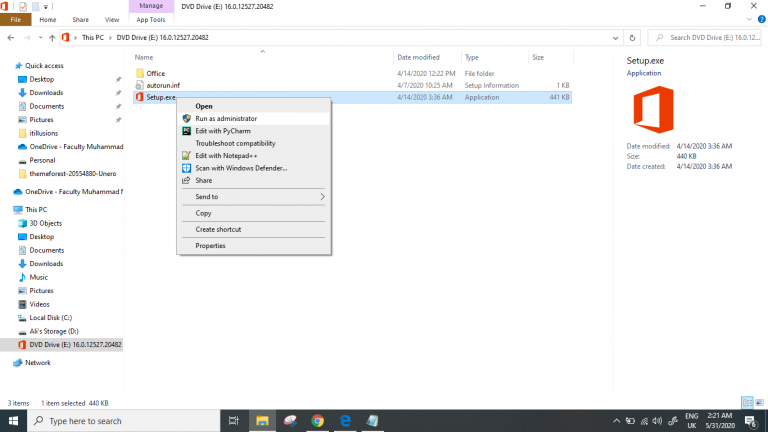Select the App Tools tab

(x=150, y=20)
